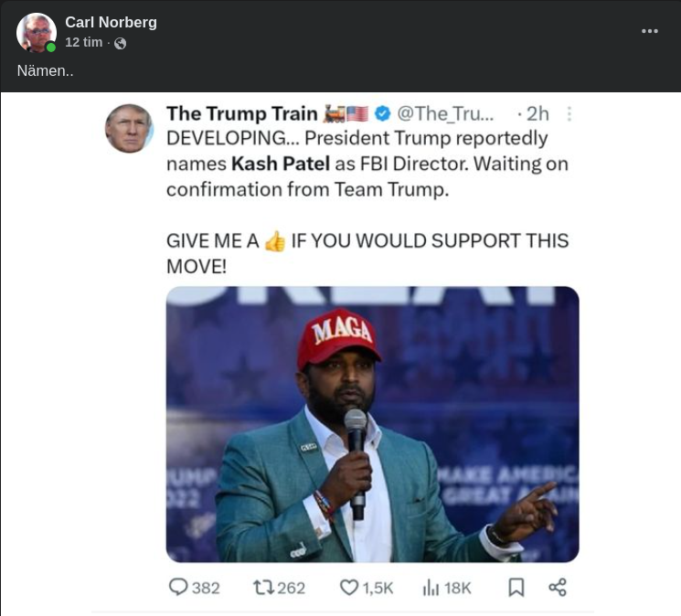Toggle the heart like icon
This screenshot has height=616, width=681.
[x=348, y=587]
